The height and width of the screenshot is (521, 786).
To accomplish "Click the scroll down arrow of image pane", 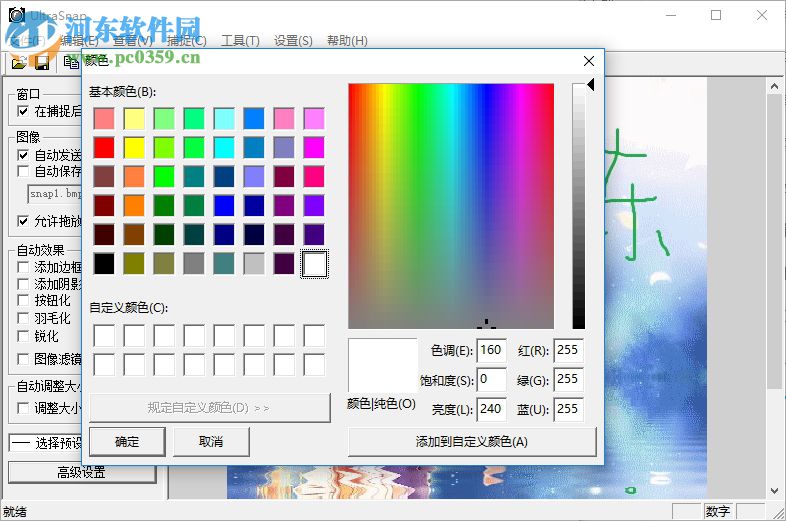I will [774, 491].
